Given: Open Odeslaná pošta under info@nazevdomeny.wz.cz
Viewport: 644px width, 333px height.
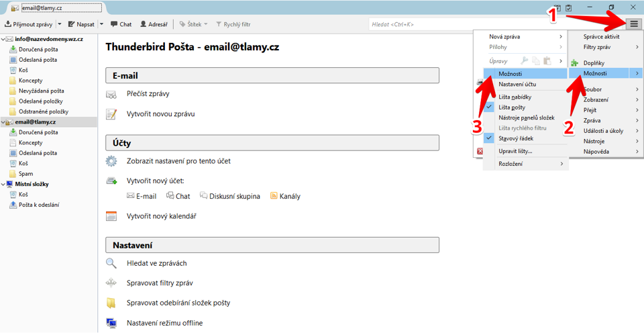Looking at the screenshot, I should (x=38, y=60).
